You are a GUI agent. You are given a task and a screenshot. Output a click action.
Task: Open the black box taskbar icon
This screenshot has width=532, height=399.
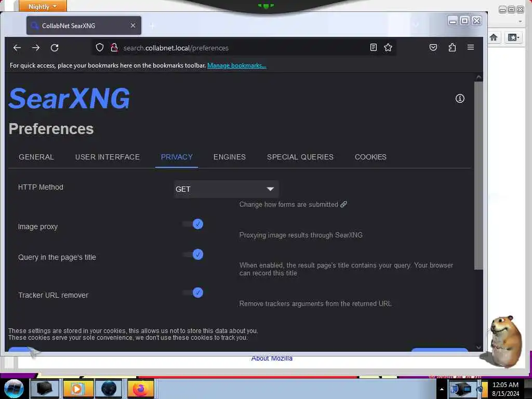click(x=45, y=389)
